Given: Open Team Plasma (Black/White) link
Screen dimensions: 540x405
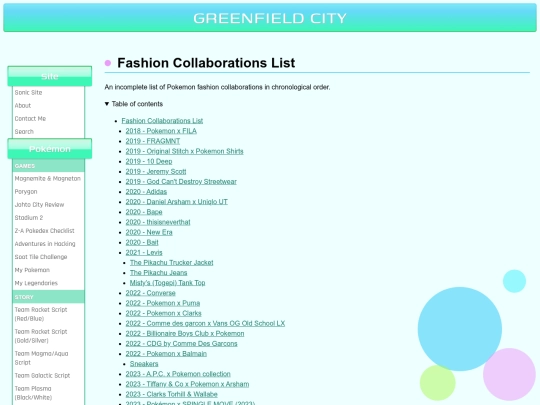Looking at the screenshot, I should pyautogui.click(x=33, y=393).
